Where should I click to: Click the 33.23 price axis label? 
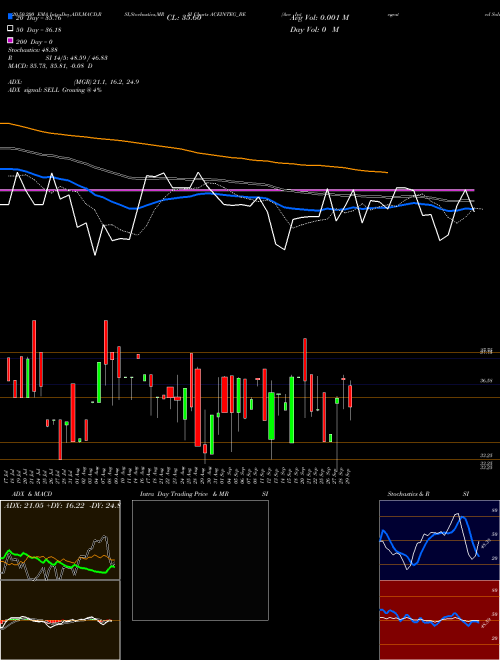(x=487, y=455)
